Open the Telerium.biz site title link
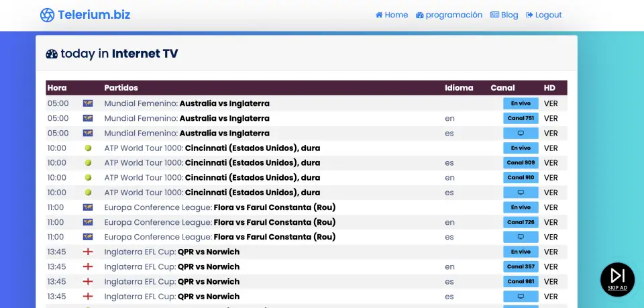The image size is (644, 308). 94,15
